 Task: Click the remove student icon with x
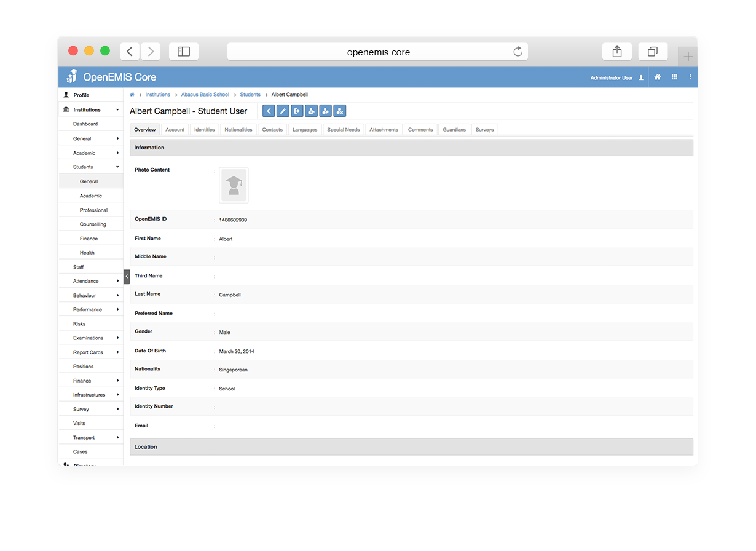point(340,111)
